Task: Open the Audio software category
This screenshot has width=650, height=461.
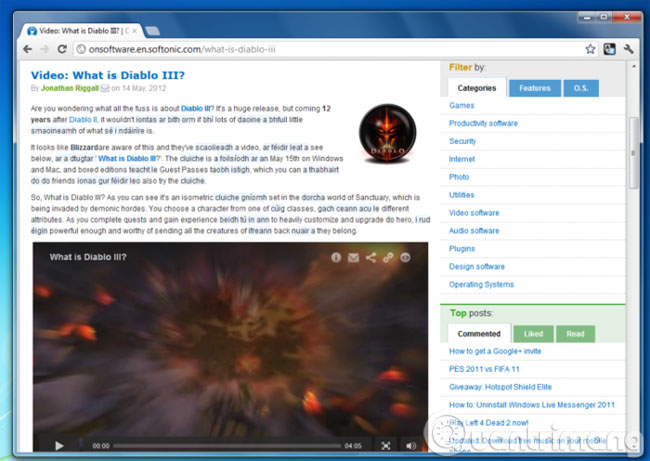Action: [x=474, y=230]
